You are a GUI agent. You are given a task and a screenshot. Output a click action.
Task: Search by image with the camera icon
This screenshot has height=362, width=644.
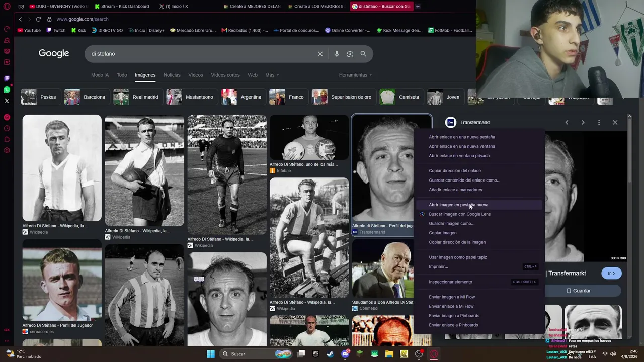[x=350, y=54]
